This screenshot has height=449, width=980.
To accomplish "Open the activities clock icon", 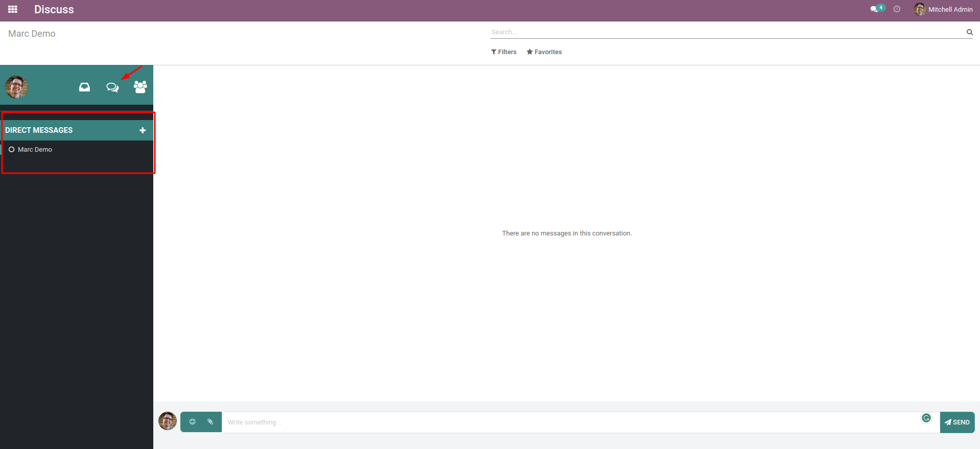I will click(x=897, y=9).
